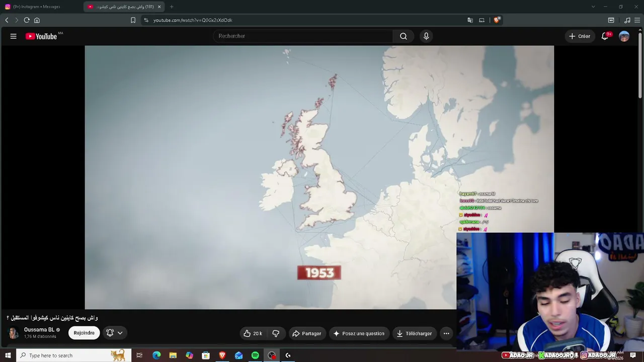
Task: Open the Logitech G Hub taskbar icon
Action: 288,355
